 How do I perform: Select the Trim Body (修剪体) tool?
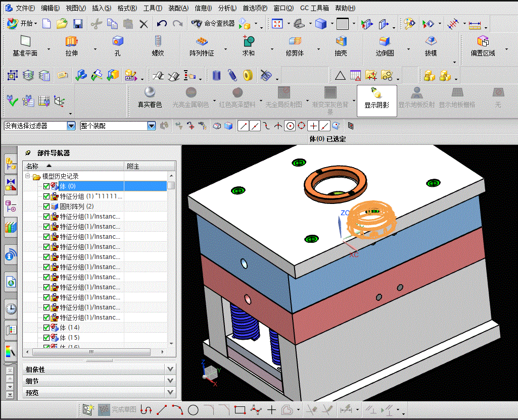tap(295, 46)
